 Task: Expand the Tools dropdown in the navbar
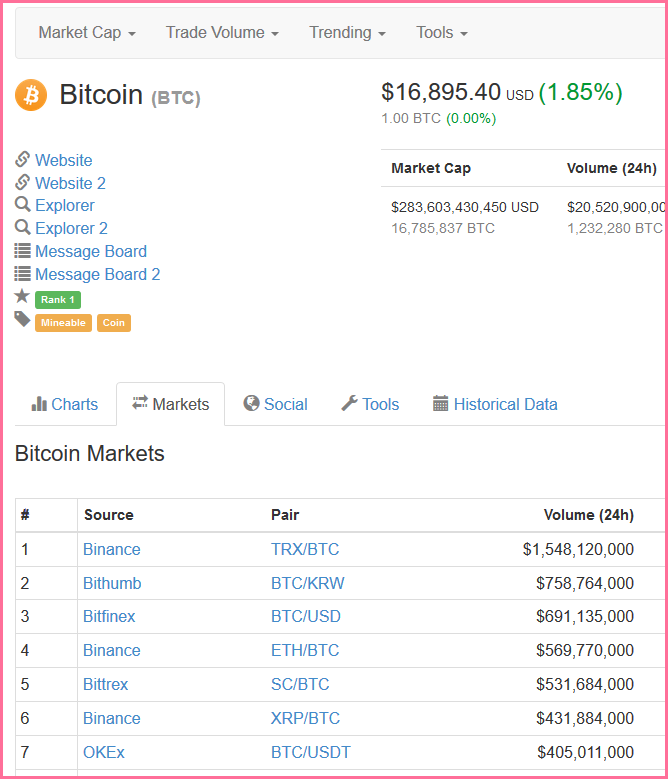point(442,32)
